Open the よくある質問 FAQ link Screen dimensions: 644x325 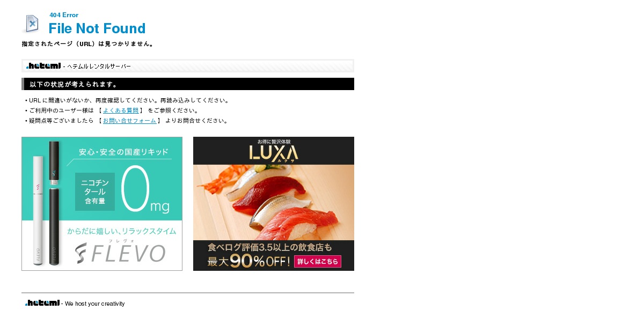[x=121, y=110]
